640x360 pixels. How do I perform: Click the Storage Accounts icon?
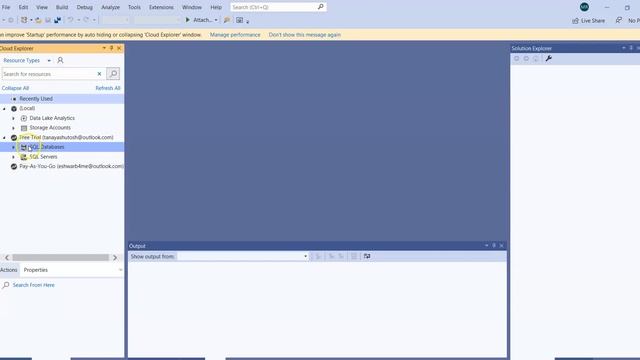pos(24,128)
